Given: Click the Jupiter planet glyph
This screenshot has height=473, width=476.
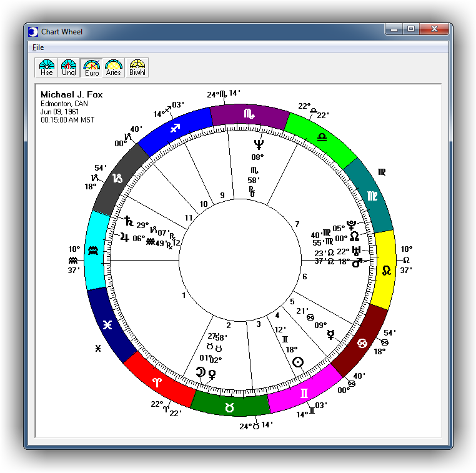Looking at the screenshot, I should tap(125, 237).
